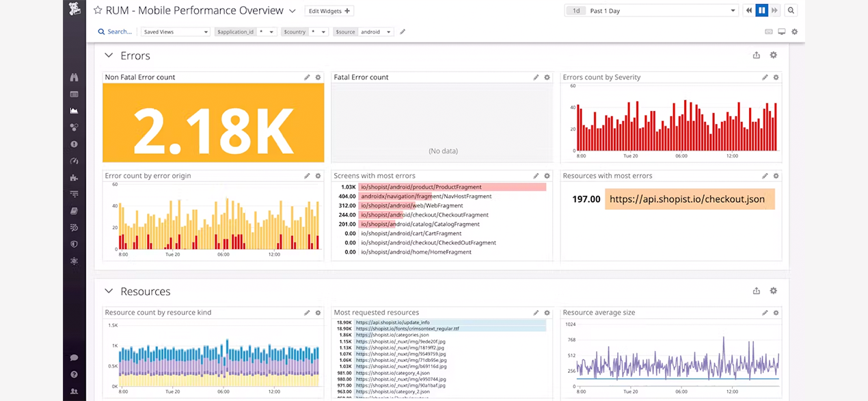This screenshot has width=868, height=401.
Task: Click the Datadog logo in sidebar
Action: click(74, 10)
